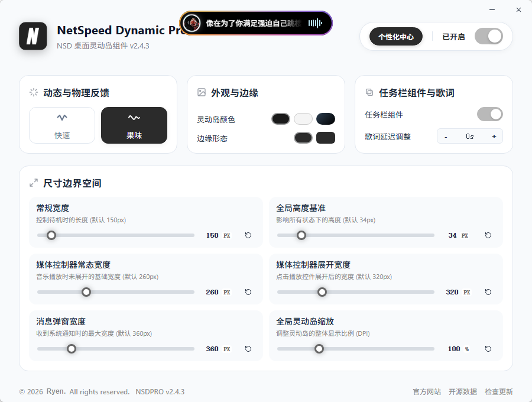The width and height of the screenshot is (532, 402).
Task: Click the 100 % scale value
Action: pos(458,349)
